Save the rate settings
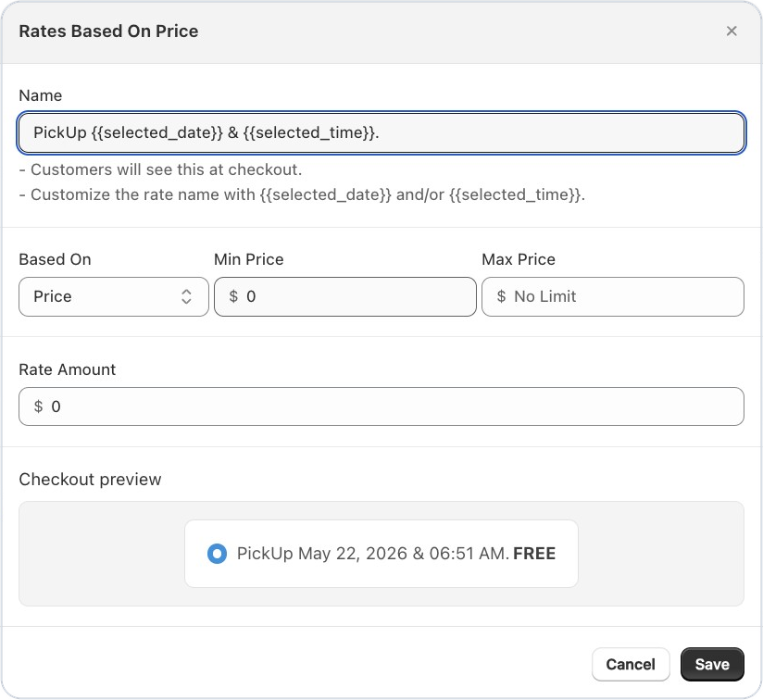The height and width of the screenshot is (700, 763). coord(712,665)
